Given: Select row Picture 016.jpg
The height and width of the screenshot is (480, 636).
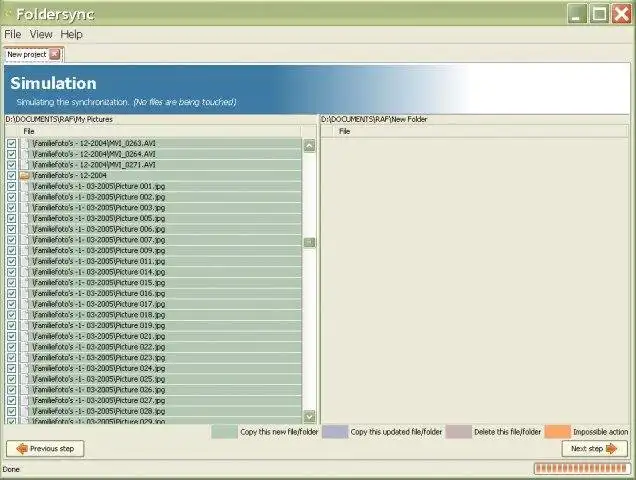Looking at the screenshot, I should (x=160, y=293).
